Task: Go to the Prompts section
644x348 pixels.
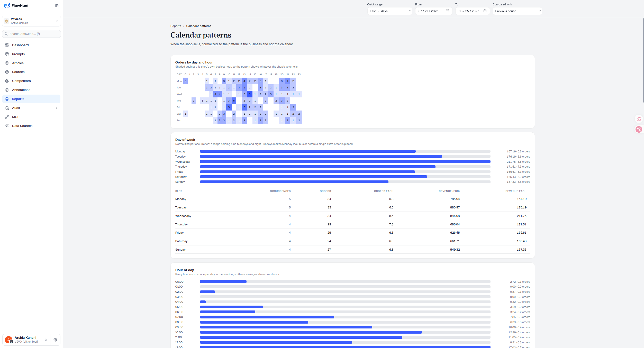Action: click(x=31, y=54)
